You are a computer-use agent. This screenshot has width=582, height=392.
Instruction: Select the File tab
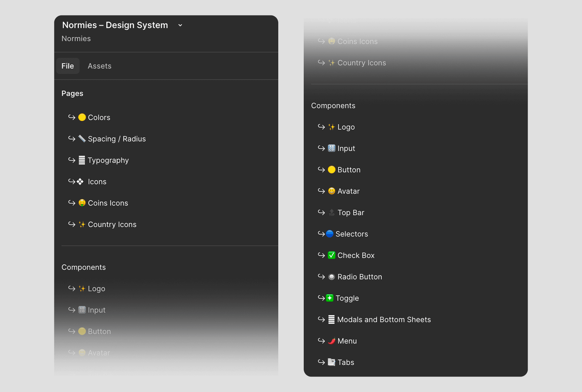(68, 66)
